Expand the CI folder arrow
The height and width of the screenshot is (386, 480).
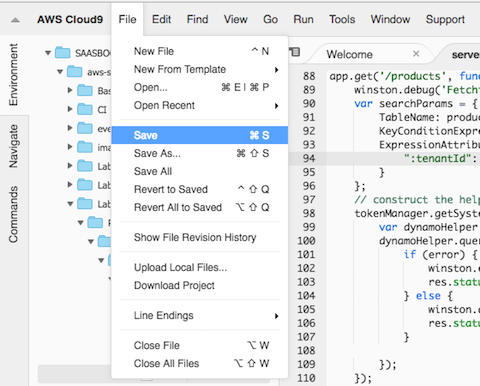[70, 109]
